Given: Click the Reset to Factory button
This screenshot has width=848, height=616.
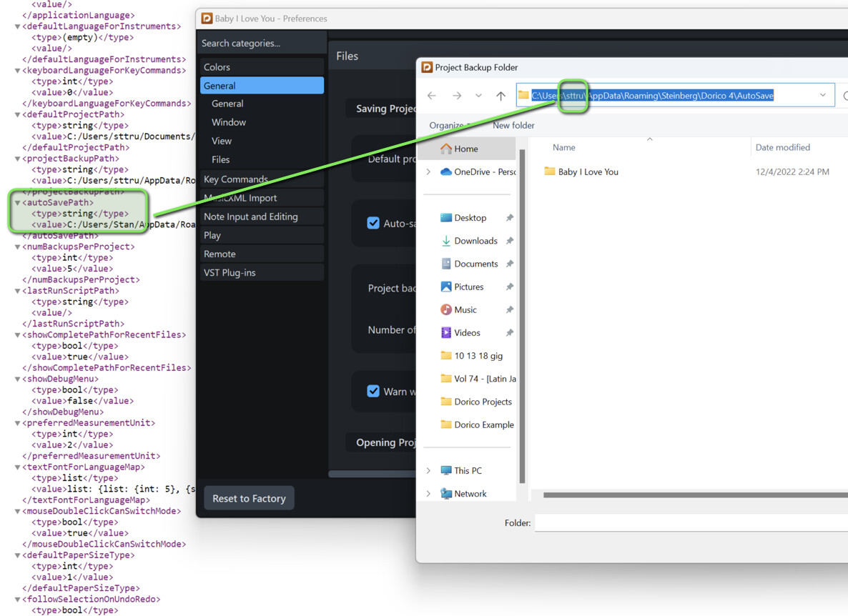Looking at the screenshot, I should click(x=249, y=498).
